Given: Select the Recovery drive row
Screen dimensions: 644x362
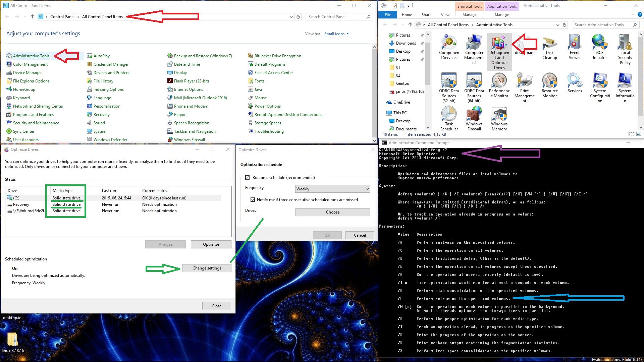Looking at the screenshot, I should (x=113, y=204).
